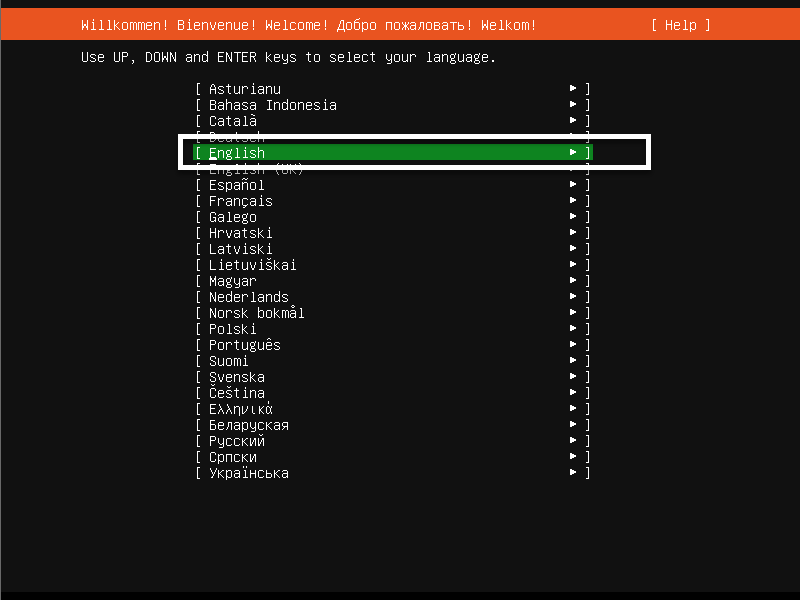This screenshot has height=600, width=800.
Task: Pick Magyar from the list
Action: pyautogui.click(x=392, y=281)
